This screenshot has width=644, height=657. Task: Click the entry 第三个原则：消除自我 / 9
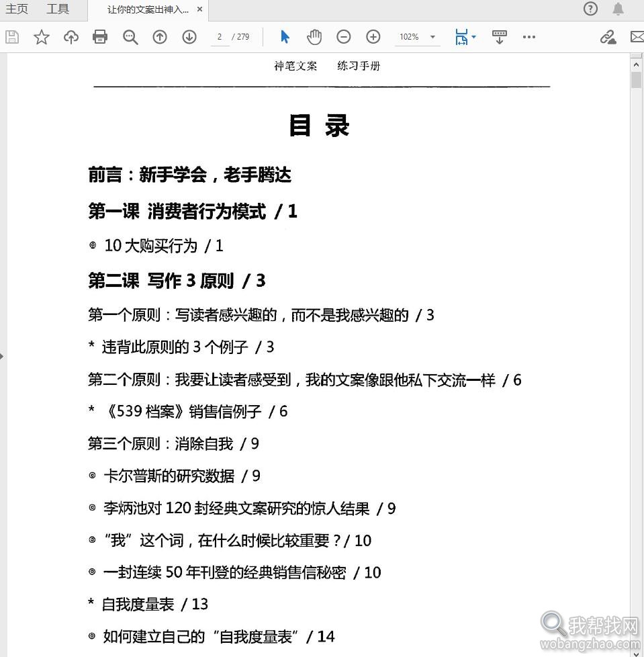173,443
